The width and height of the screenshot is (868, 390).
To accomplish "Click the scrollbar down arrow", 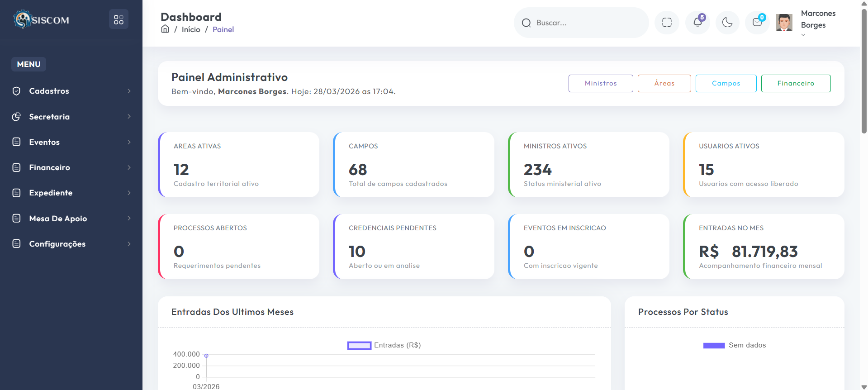I will (864, 387).
